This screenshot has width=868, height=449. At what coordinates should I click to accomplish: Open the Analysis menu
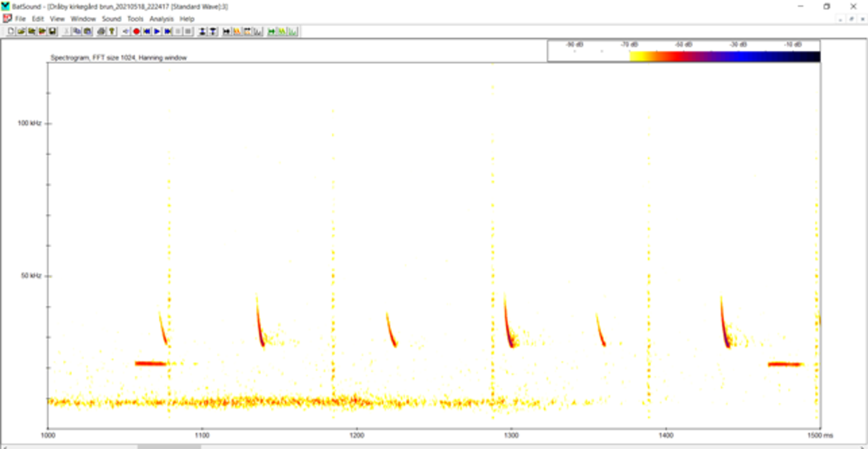pos(161,19)
